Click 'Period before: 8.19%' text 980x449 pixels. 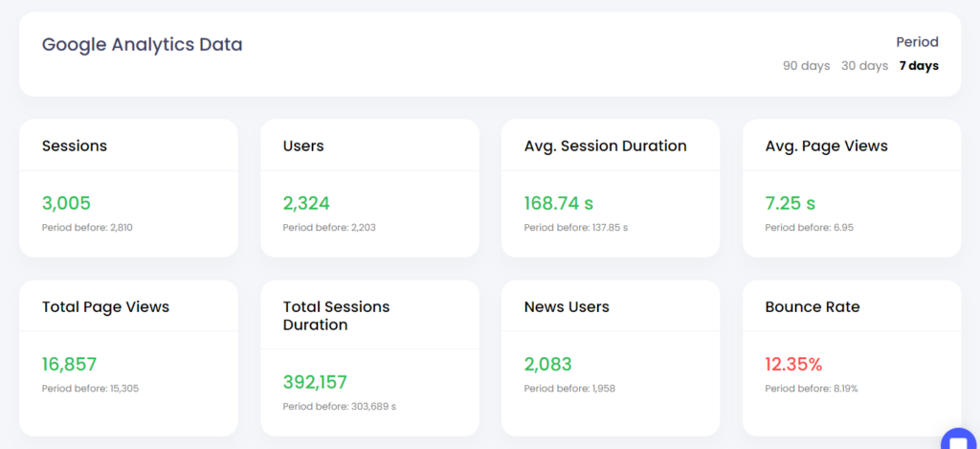point(812,389)
